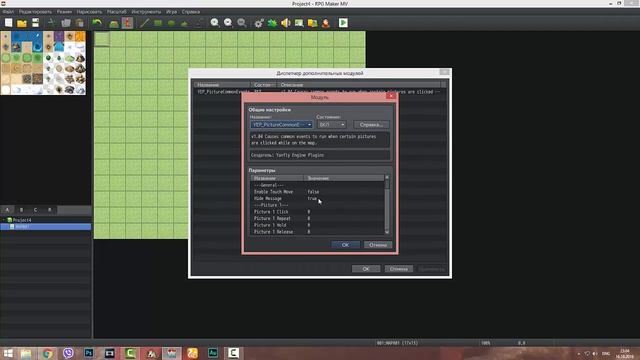Select MAP001 in the map tree
640x360 pixels.
(45, 227)
